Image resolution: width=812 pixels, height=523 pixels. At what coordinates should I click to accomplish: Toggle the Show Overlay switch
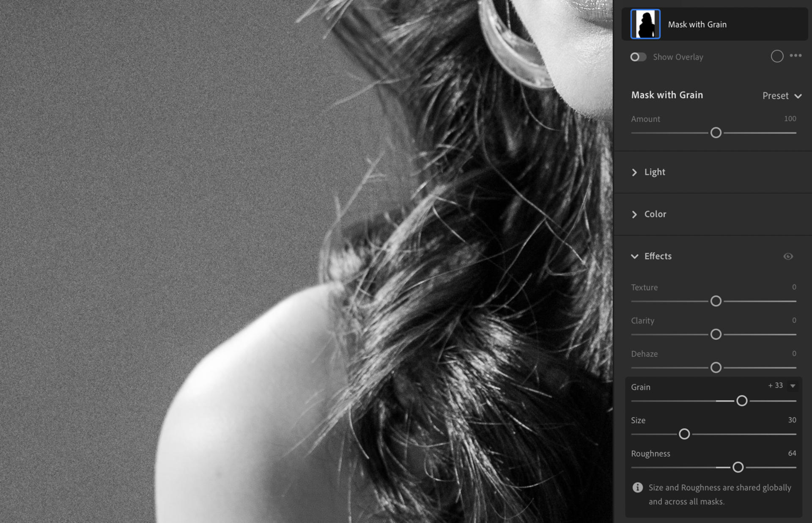pyautogui.click(x=638, y=57)
